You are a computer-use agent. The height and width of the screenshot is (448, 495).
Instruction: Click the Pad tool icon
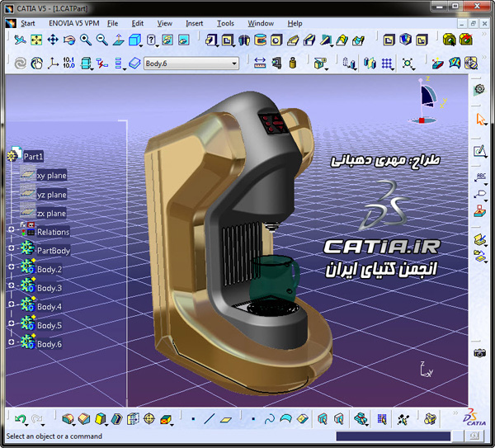click(x=211, y=40)
